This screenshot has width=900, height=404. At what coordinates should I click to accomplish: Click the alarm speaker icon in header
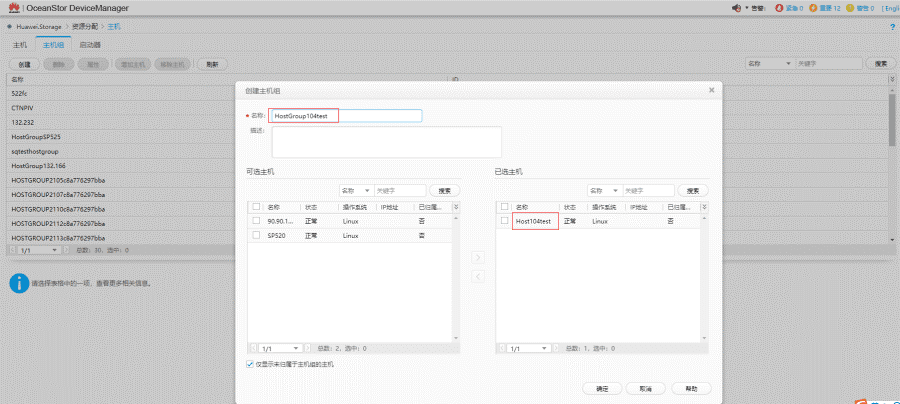pos(737,8)
